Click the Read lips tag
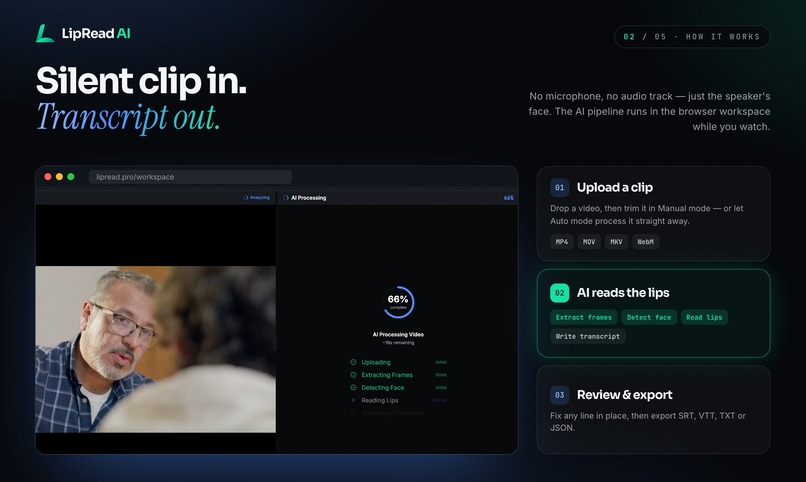The image size is (806, 482). (x=704, y=318)
